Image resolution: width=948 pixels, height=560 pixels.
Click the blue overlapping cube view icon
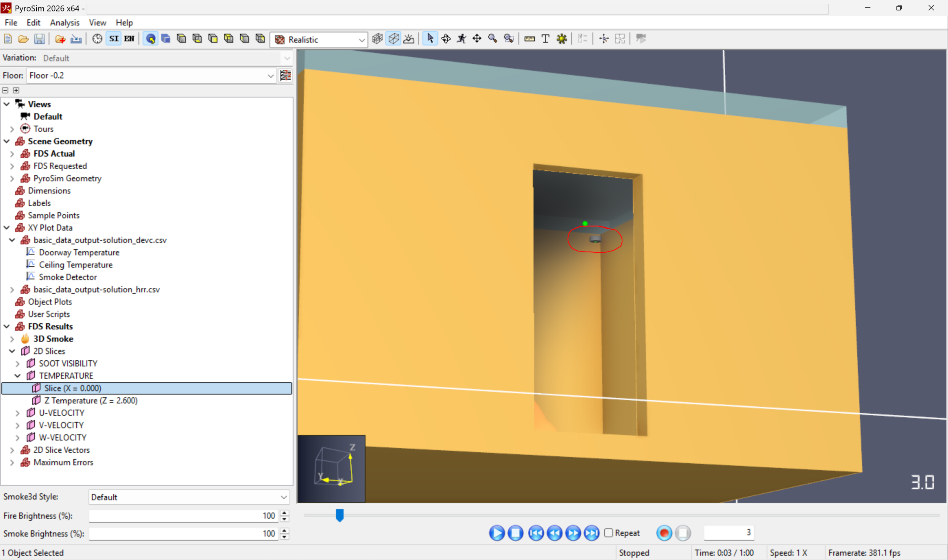pos(166,39)
